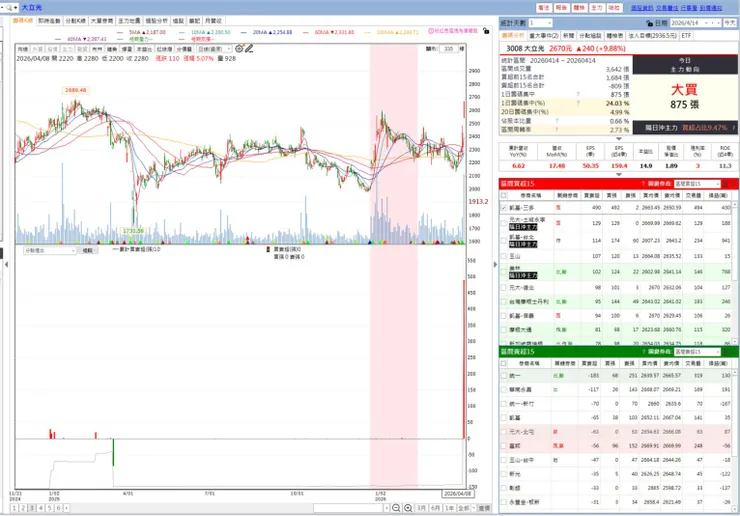Screen dimensions: 740x516
Task: Open the 日線(還原) period dropdown
Action: point(214,49)
